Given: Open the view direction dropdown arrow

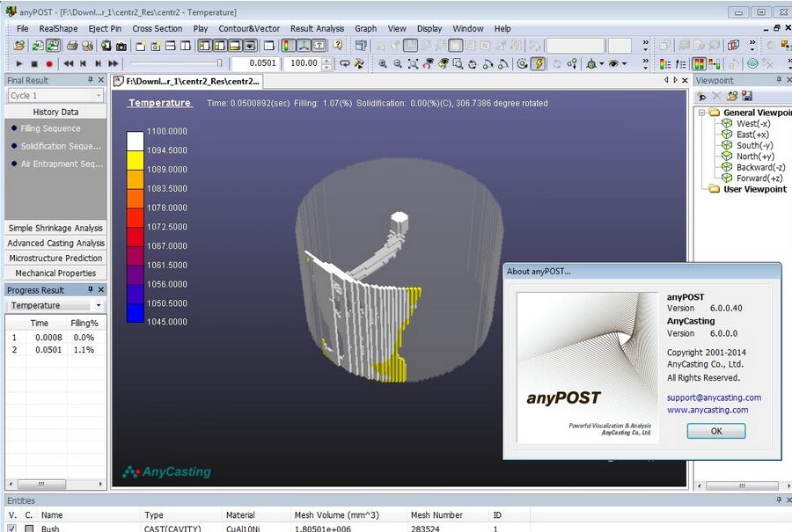Looking at the screenshot, I should click(602, 63).
